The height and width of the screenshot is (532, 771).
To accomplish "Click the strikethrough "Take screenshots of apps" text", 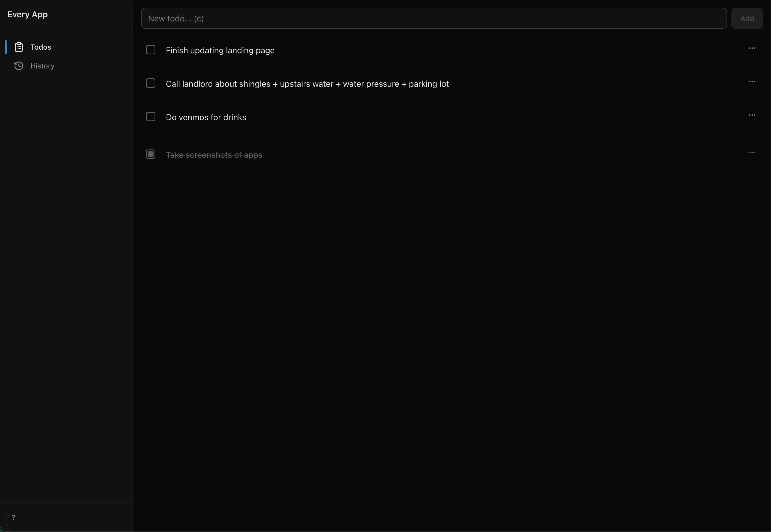I will pos(214,154).
